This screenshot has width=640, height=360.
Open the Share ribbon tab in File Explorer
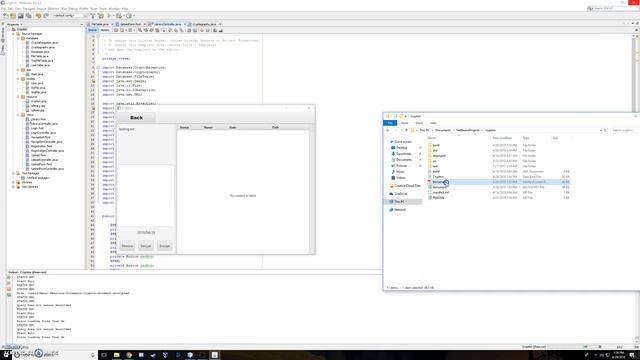point(419,123)
